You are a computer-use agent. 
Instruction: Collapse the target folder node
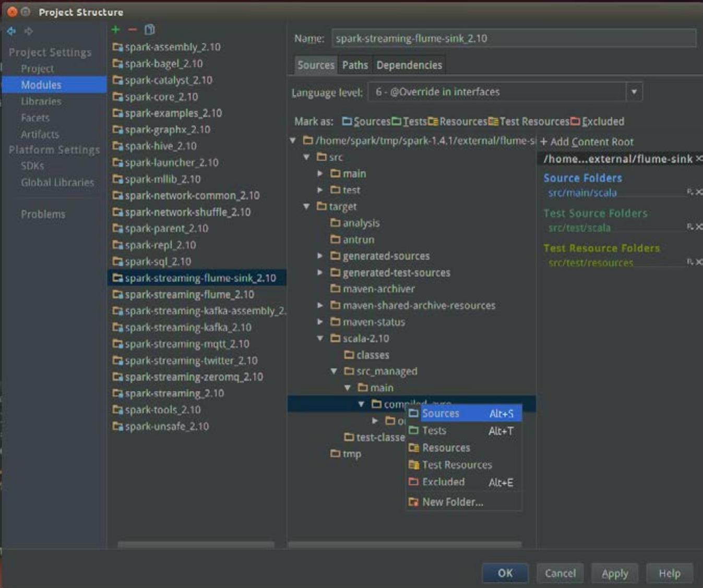click(307, 207)
